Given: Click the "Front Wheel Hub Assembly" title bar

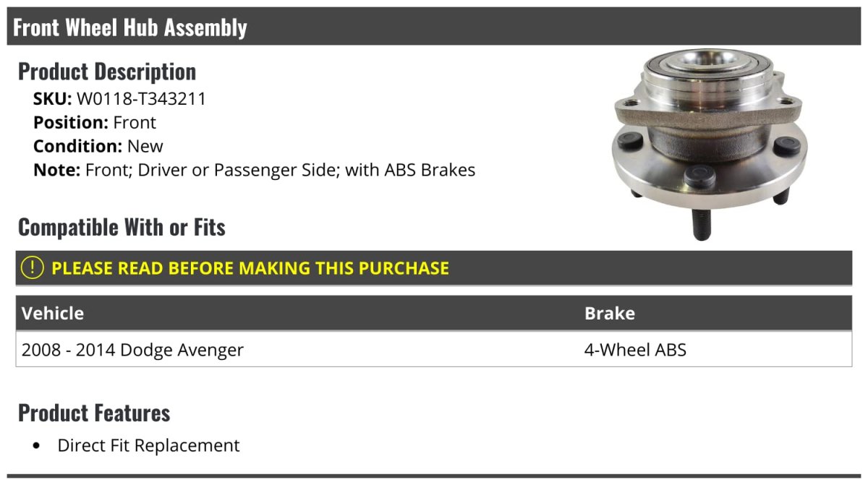Looking at the screenshot, I should pyautogui.click(x=130, y=27).
